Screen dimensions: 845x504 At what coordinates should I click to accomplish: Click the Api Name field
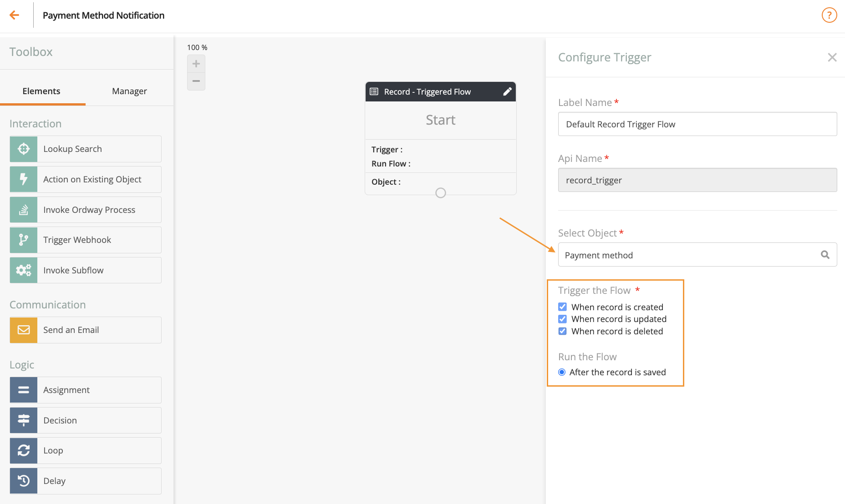[x=697, y=180]
